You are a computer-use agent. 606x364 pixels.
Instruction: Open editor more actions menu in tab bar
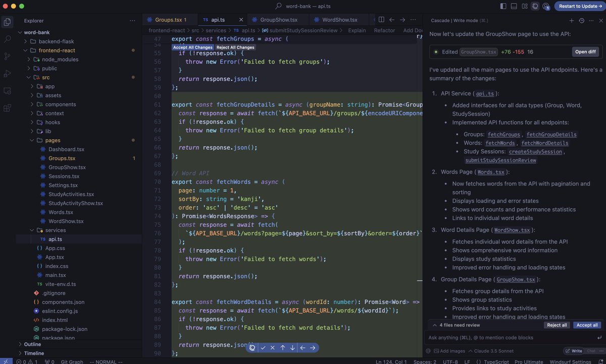click(414, 20)
